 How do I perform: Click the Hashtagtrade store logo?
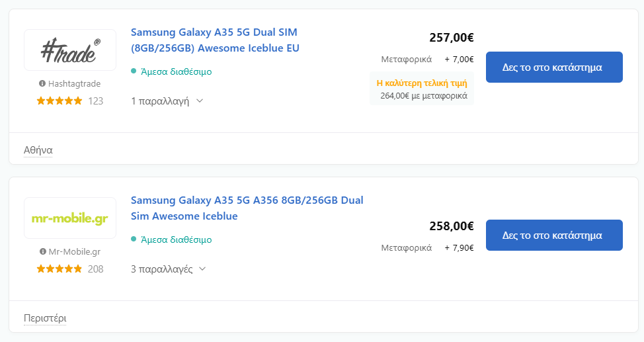[70, 50]
